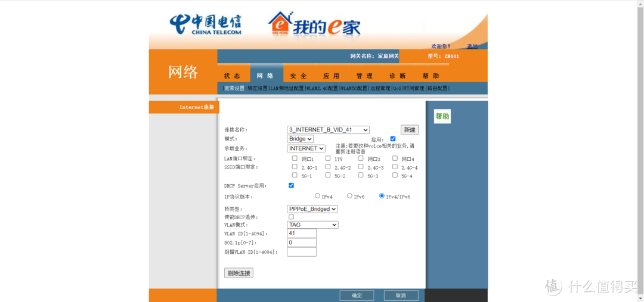Expand the 桥类型 PPPoE_Bridged dropdown

312,209
